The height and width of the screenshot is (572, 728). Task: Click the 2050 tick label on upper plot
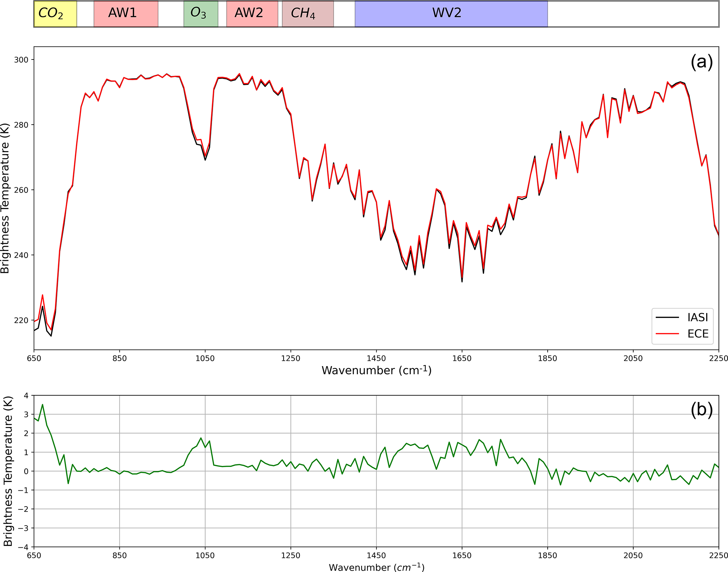click(633, 358)
